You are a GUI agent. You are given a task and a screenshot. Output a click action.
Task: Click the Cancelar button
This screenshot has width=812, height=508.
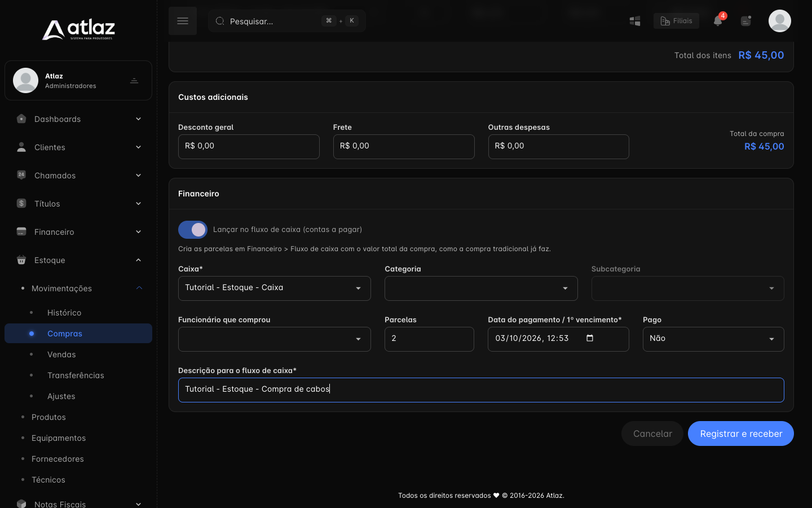click(652, 433)
